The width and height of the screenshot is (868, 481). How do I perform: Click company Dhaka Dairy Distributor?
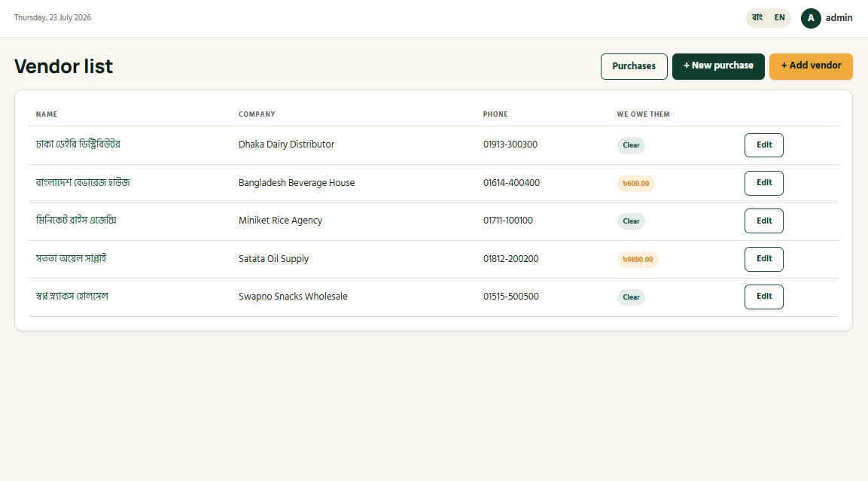286,145
